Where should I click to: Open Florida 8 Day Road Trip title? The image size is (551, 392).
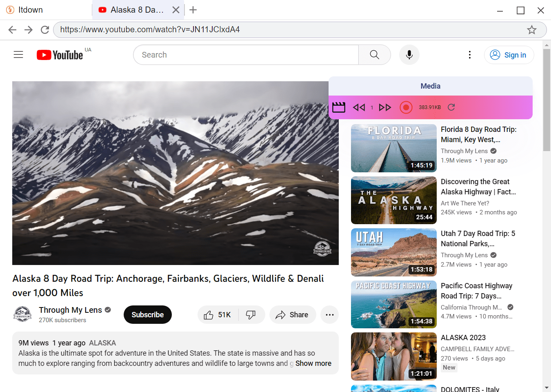coord(479,134)
